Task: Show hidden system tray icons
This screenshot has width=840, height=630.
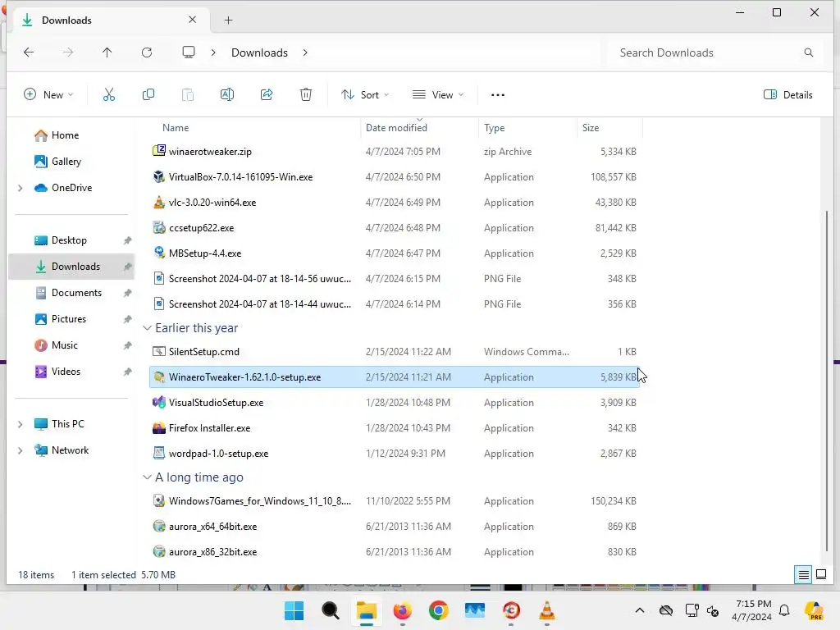Action: click(640, 610)
